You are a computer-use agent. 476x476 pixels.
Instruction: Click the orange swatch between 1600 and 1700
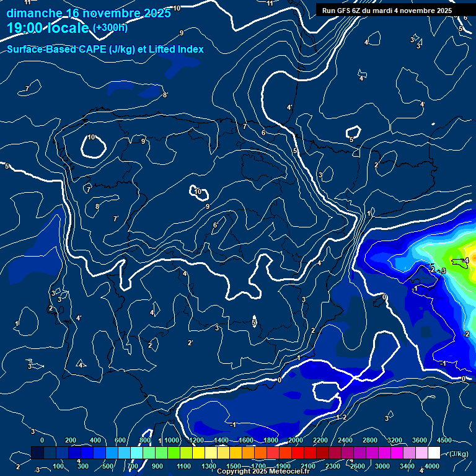point(248,452)
